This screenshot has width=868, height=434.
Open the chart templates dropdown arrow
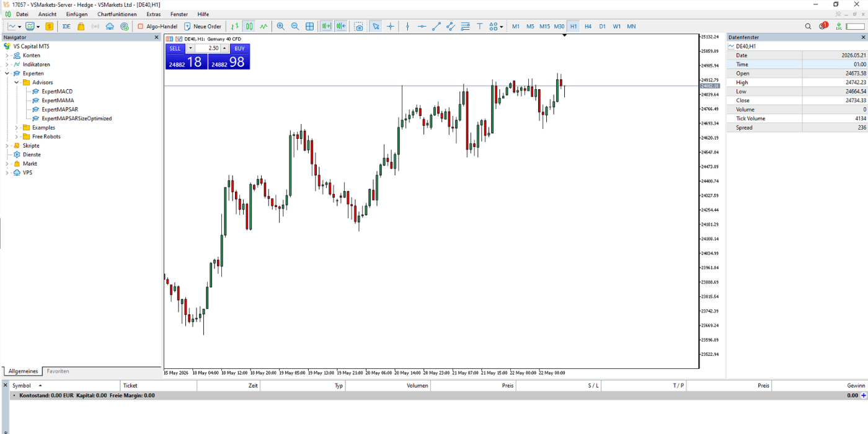pos(38,27)
